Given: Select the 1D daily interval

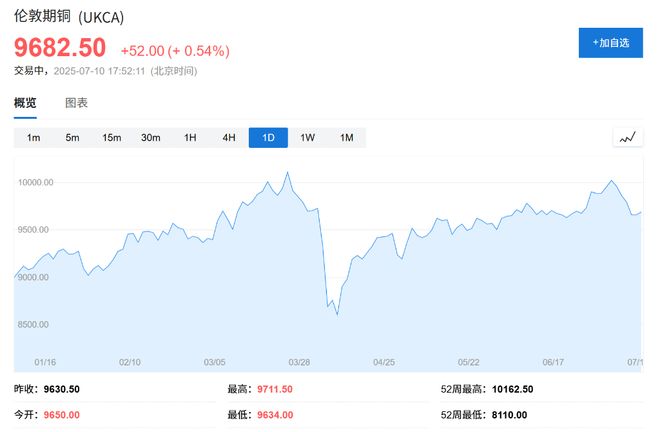Looking at the screenshot, I should click(x=268, y=137).
